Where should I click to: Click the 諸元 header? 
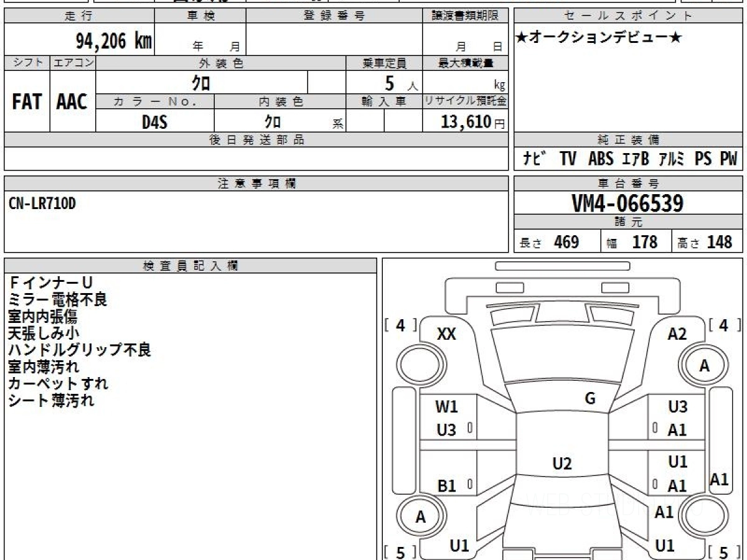[628, 222]
